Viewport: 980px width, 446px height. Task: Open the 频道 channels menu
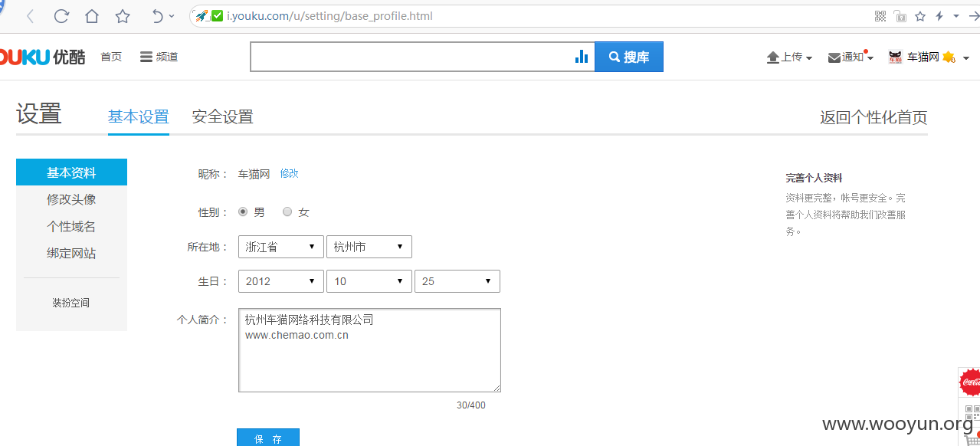click(159, 57)
